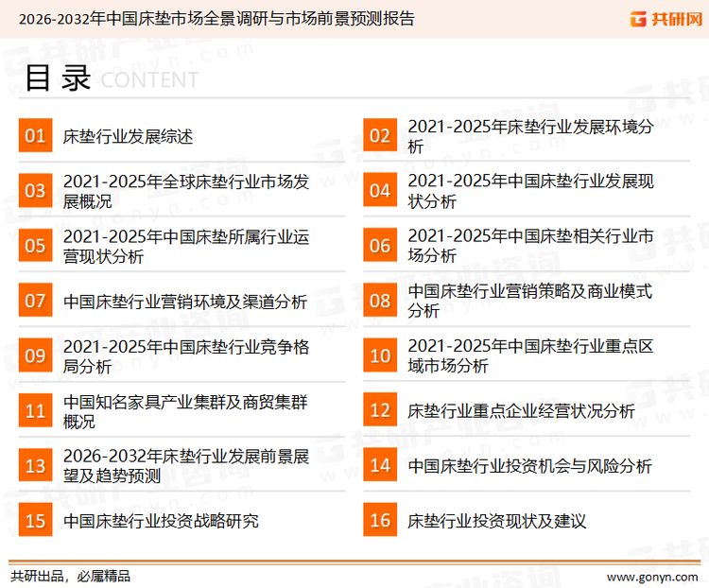The height and width of the screenshot is (588, 709).
Task: Select chapter title 中国床垫行业投资机会与风险分析
Action: click(x=529, y=466)
